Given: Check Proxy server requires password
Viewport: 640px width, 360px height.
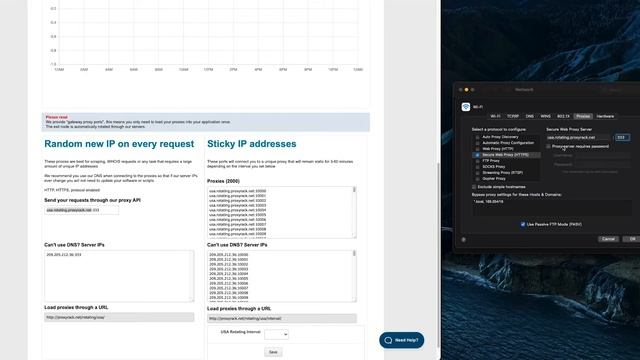Looking at the screenshot, I should click(549, 146).
